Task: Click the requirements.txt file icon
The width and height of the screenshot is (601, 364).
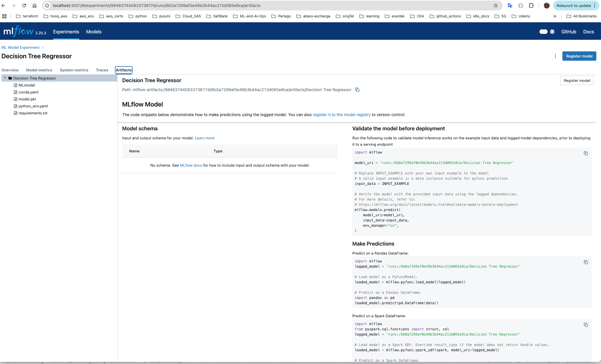Action: [16, 113]
